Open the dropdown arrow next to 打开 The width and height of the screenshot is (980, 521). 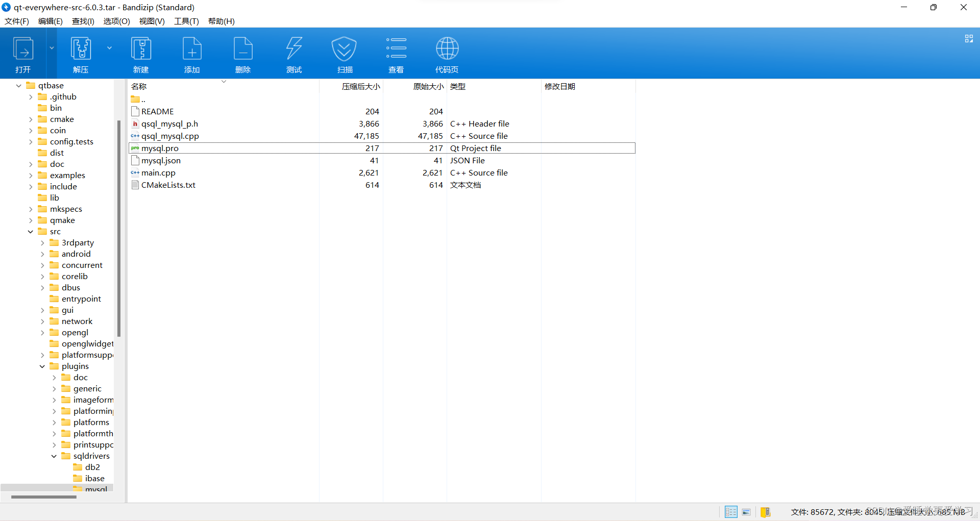pos(52,48)
